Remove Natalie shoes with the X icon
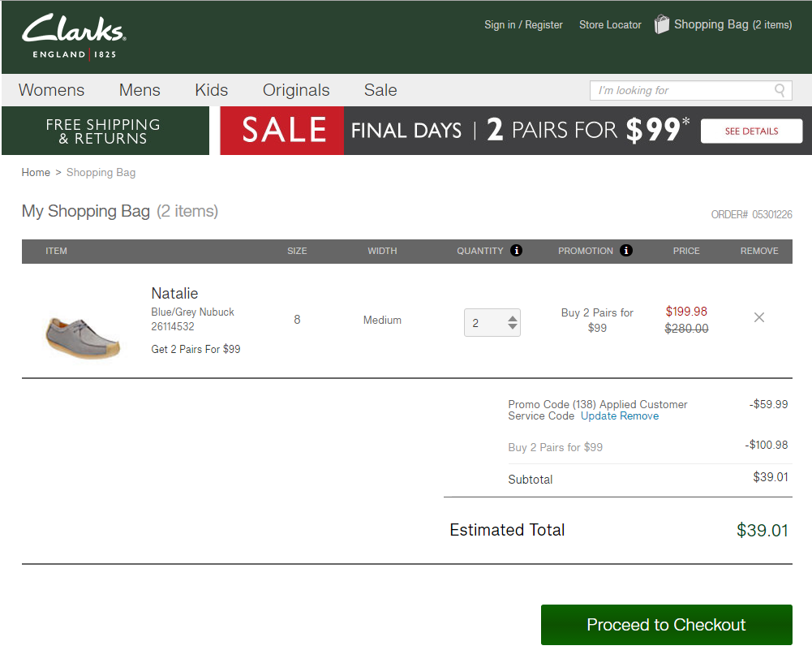The image size is (812, 663). 759,317
